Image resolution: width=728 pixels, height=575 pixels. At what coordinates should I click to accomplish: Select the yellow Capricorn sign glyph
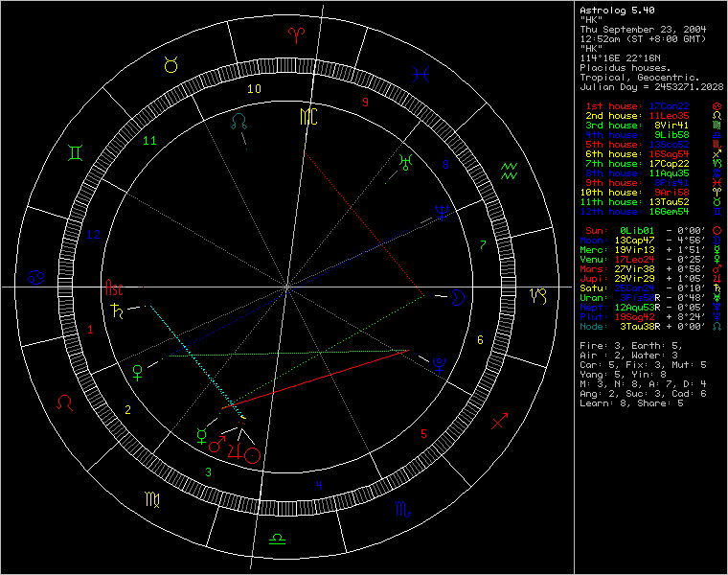[538, 295]
